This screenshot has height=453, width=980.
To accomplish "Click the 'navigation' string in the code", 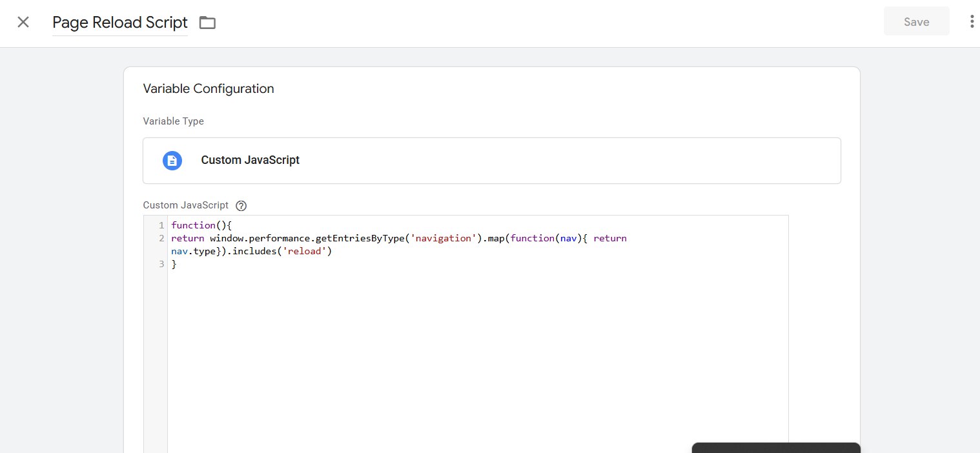I will point(445,238).
